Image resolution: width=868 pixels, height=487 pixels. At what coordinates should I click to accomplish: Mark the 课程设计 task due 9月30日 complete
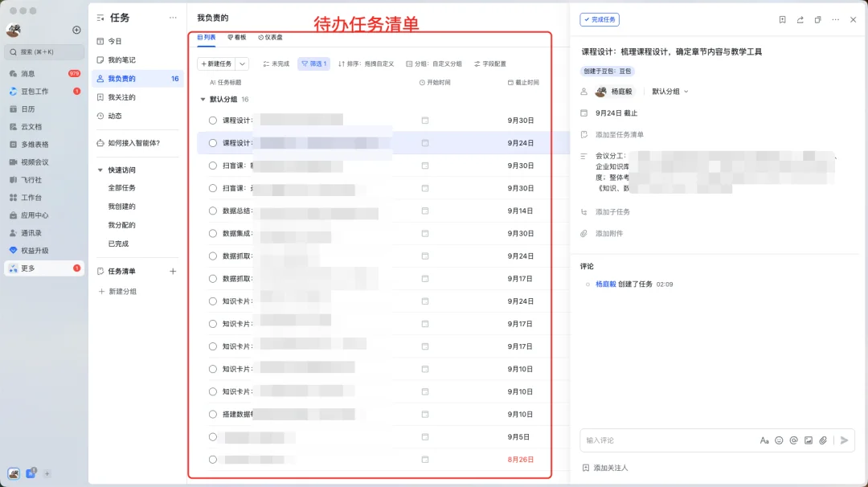212,120
